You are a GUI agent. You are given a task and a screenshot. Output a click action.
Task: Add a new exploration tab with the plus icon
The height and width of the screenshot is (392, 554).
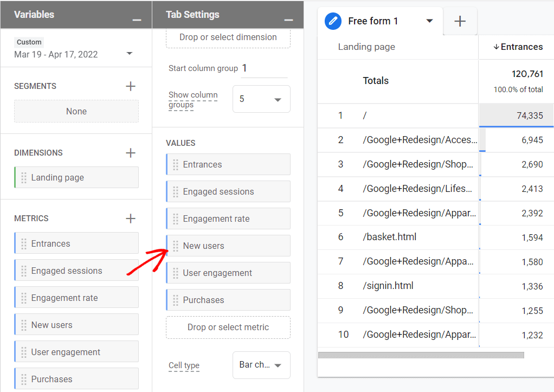(x=460, y=21)
